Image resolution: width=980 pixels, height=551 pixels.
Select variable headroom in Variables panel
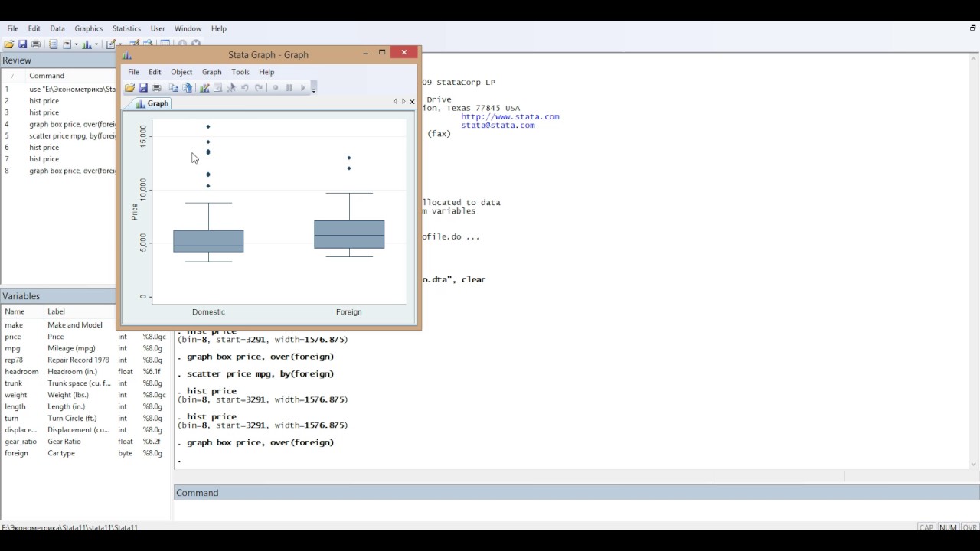pyautogui.click(x=84, y=372)
